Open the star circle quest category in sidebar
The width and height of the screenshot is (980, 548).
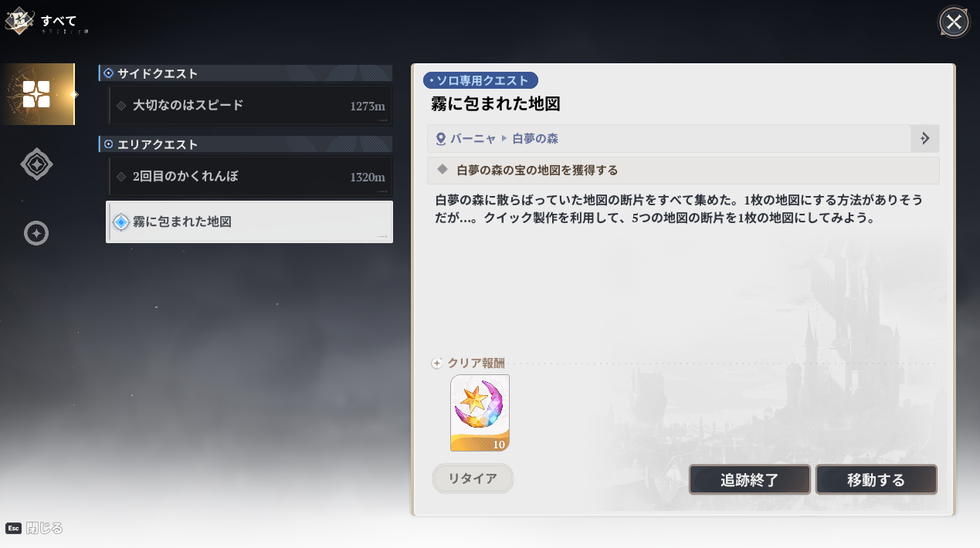[x=36, y=233]
